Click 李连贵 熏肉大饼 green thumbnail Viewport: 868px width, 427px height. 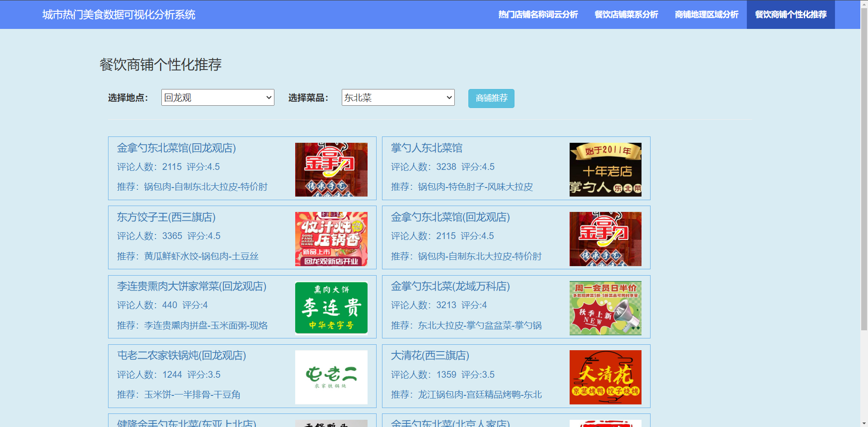coord(331,308)
